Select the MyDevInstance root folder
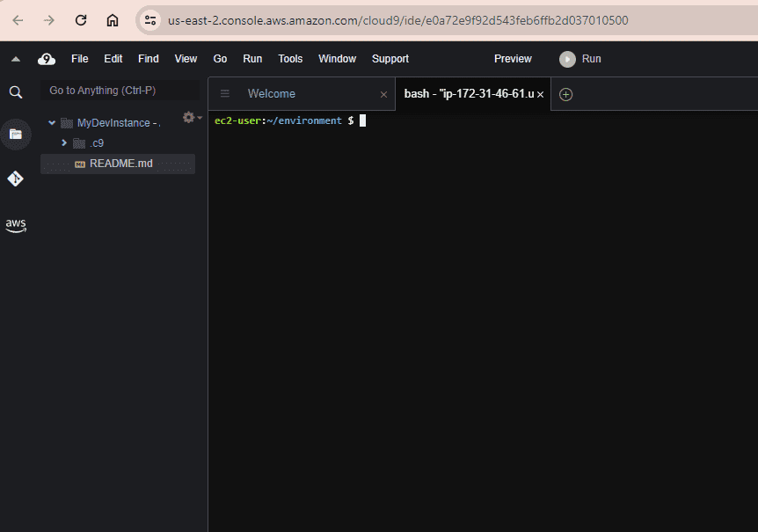Image resolution: width=758 pixels, height=532 pixels. point(118,123)
